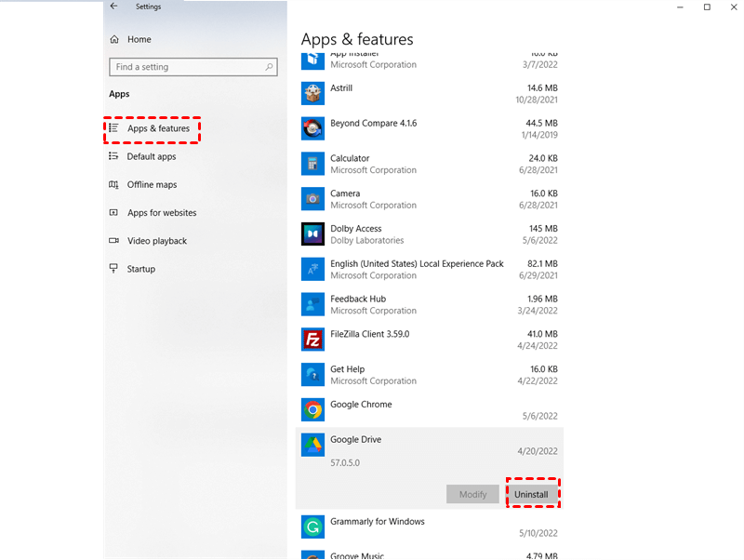The width and height of the screenshot is (744, 560).
Task: Select English (United States) Local Experience Pack
Action: point(417,264)
